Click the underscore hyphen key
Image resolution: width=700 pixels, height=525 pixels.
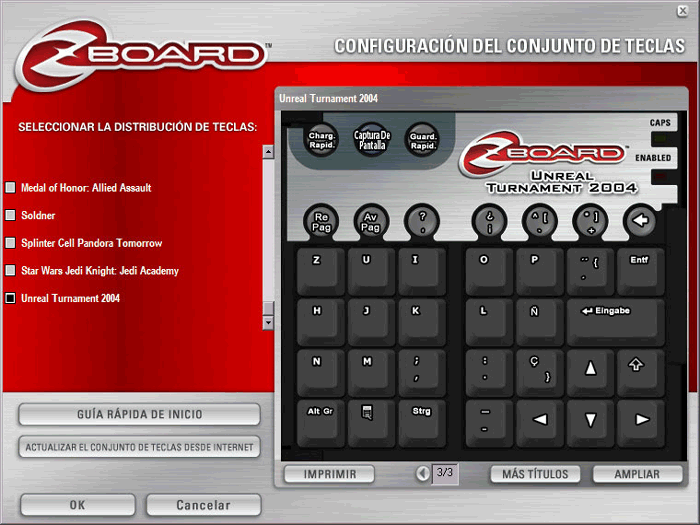point(489,423)
